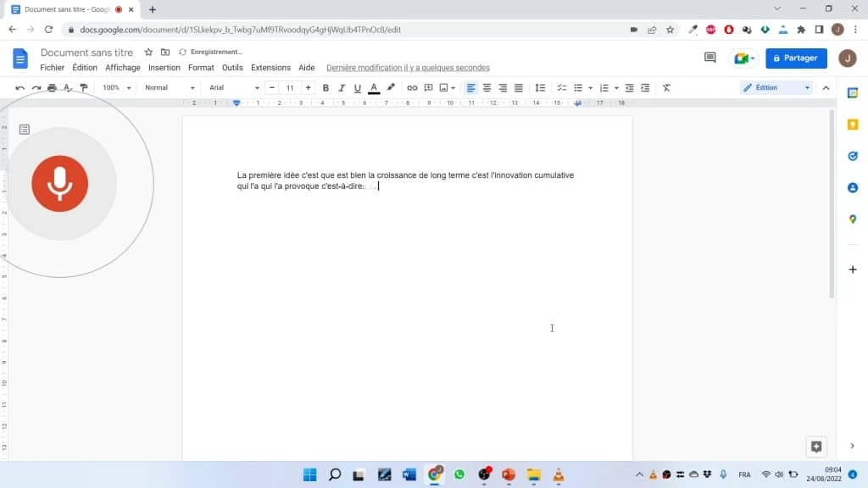Screen dimensions: 868x488
Task: Open the text color picker
Action: 374,88
